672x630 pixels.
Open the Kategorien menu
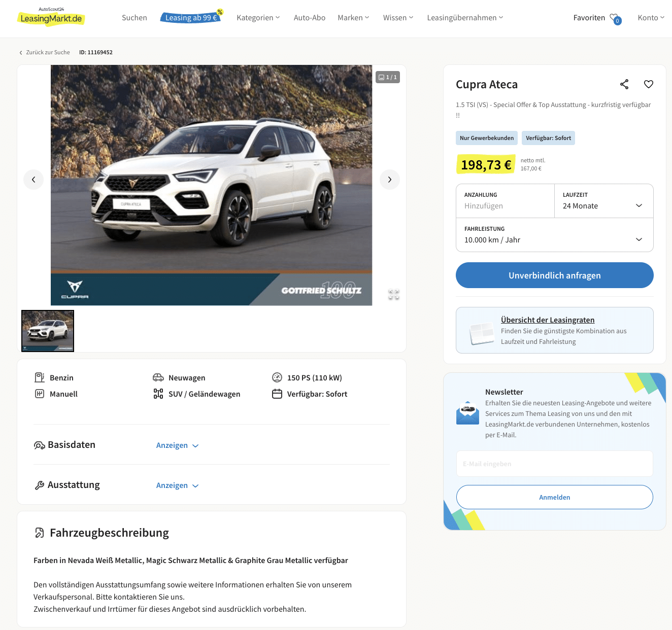pyautogui.click(x=258, y=18)
